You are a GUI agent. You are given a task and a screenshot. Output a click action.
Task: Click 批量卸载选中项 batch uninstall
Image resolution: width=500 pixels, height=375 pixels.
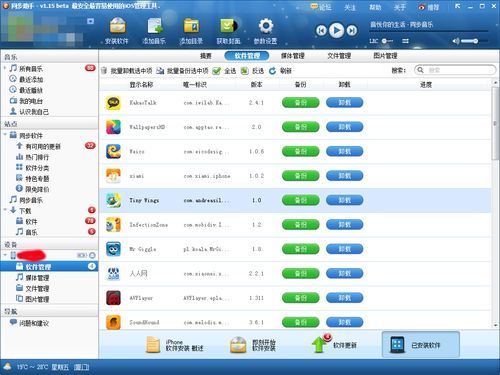(127, 71)
